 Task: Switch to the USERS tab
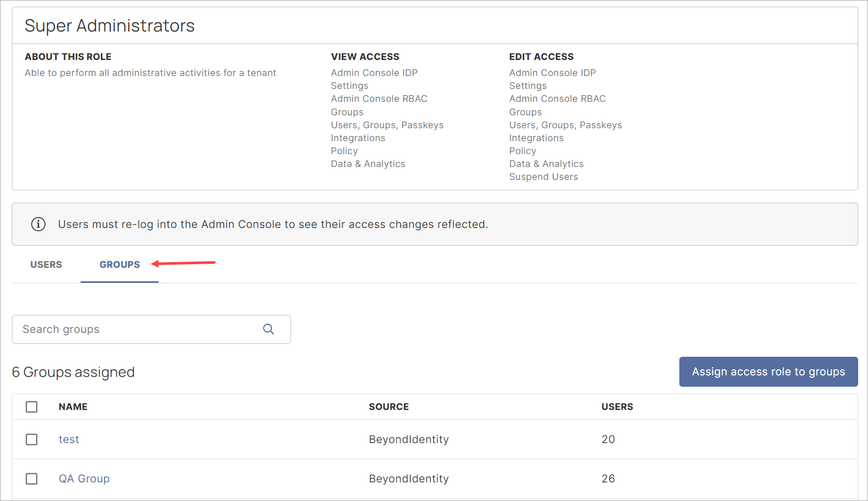coord(46,265)
